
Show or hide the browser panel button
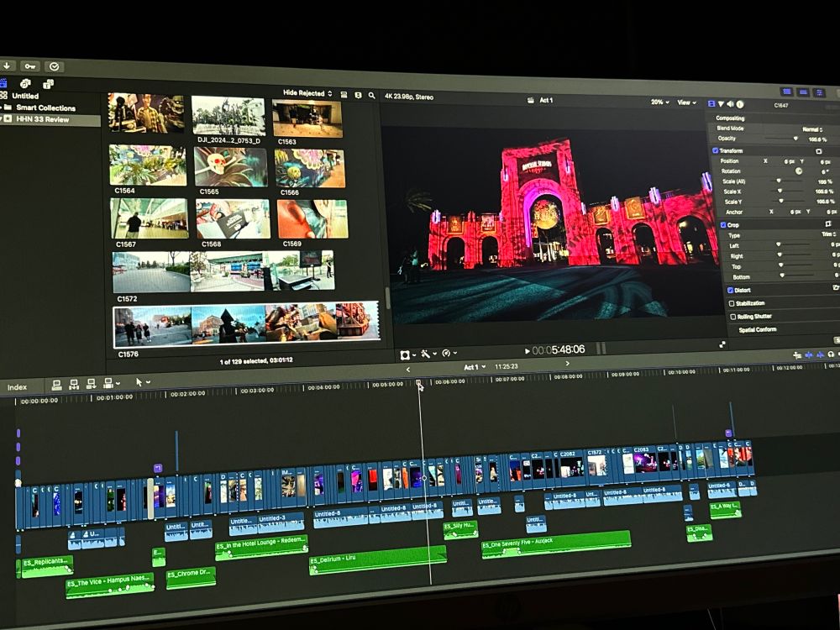(x=787, y=92)
